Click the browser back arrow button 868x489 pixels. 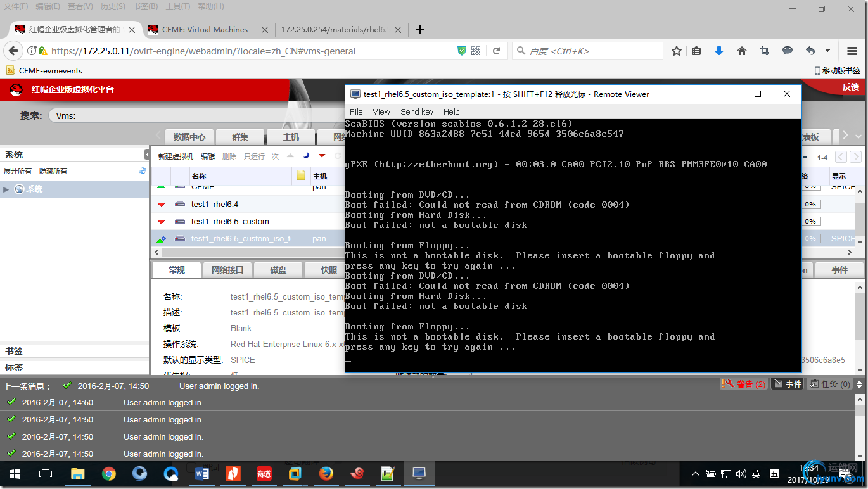pyautogui.click(x=13, y=51)
